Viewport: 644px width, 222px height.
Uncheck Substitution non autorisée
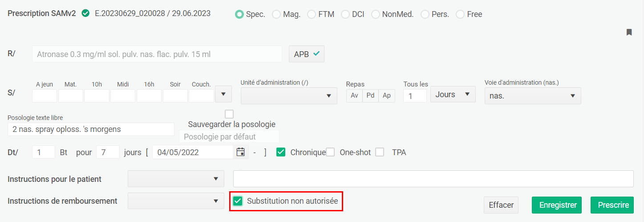[x=238, y=201]
